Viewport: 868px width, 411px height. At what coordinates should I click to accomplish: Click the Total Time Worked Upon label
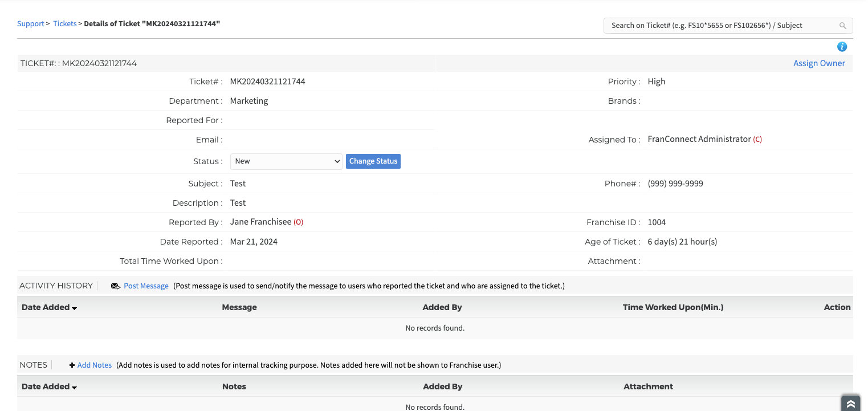coord(171,261)
